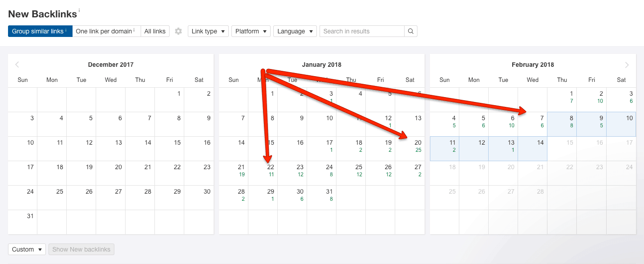Focus the Search in results field

[362, 31]
